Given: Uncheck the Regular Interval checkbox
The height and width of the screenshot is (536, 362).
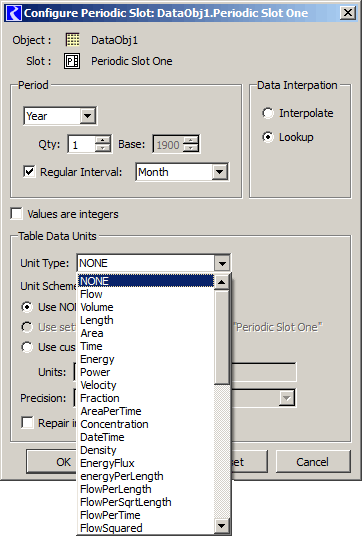Looking at the screenshot, I should [29, 172].
